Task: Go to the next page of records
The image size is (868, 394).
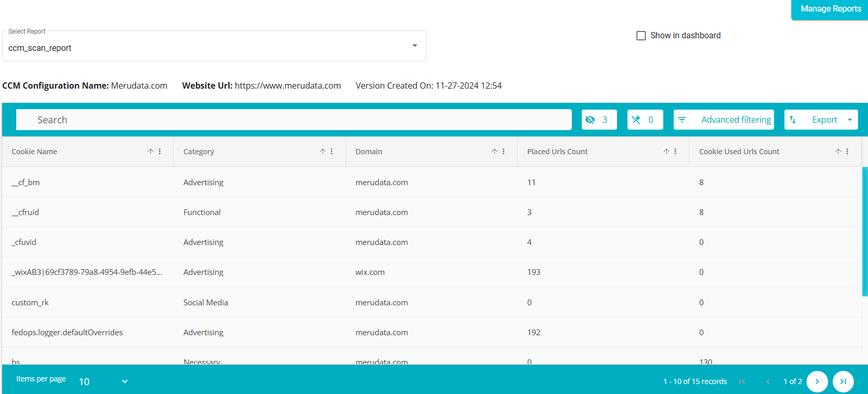Action: pos(817,381)
